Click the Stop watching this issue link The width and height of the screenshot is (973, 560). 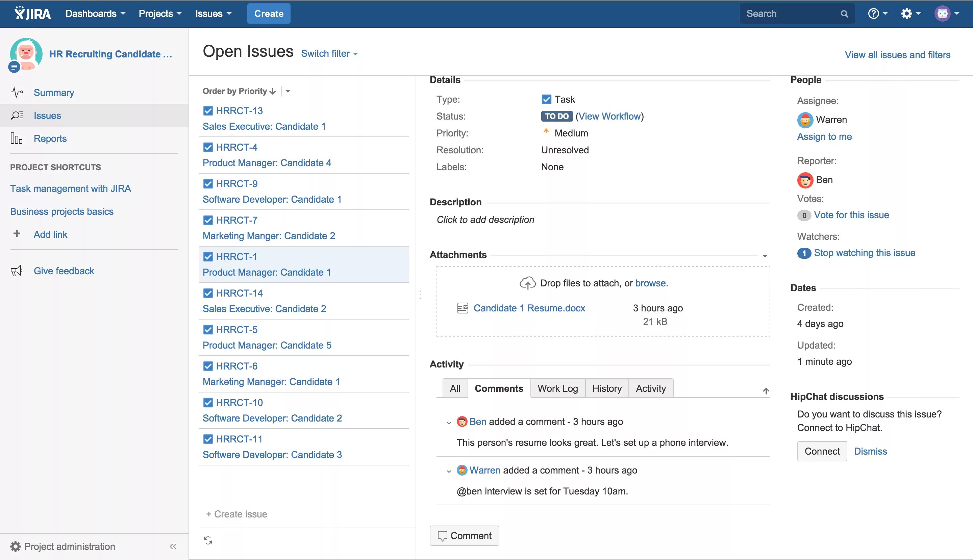865,253
